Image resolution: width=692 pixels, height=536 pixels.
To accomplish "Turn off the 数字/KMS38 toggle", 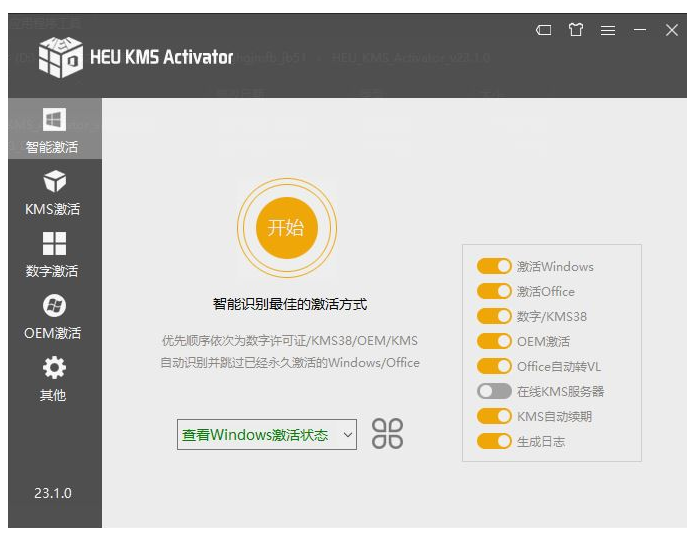I will (x=494, y=317).
